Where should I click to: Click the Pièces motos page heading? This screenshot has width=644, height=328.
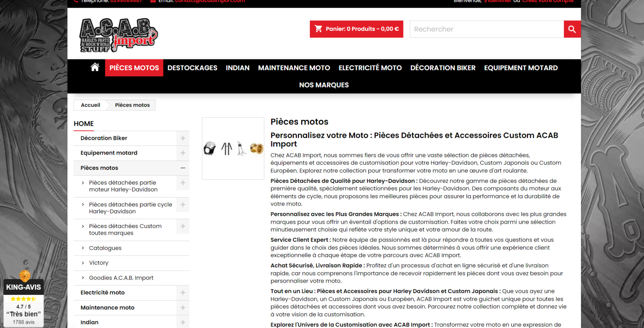coord(300,122)
